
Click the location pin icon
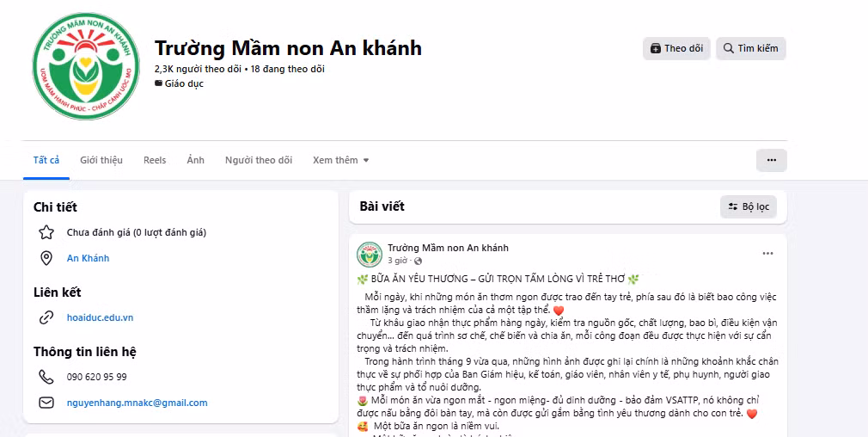tap(46, 258)
